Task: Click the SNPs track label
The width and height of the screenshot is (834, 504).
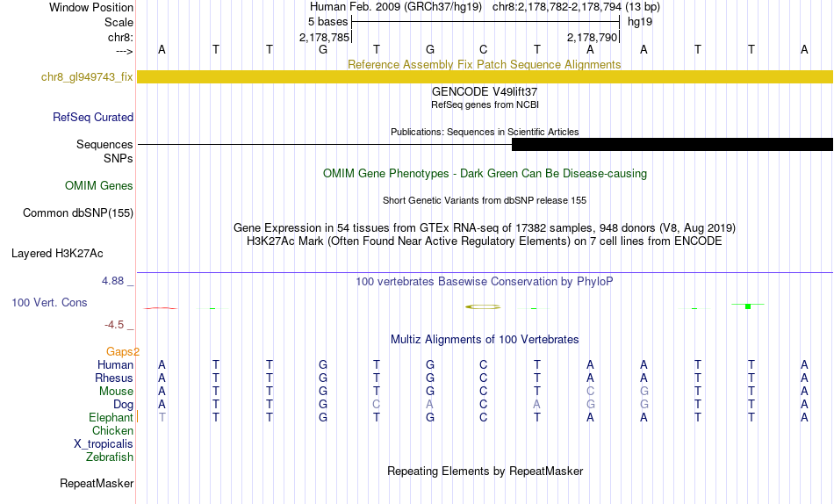Action: pos(119,159)
